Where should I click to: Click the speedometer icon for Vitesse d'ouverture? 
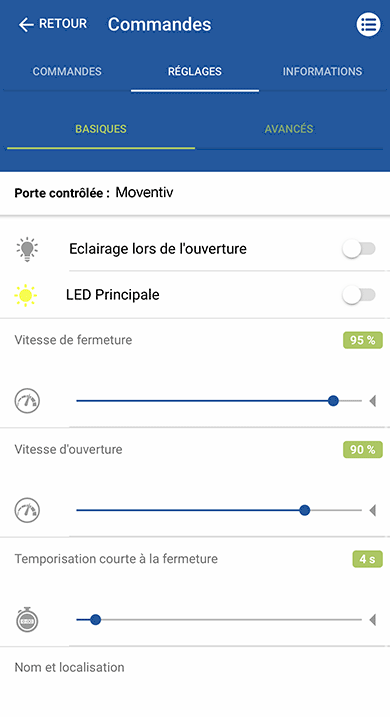pyautogui.click(x=27, y=510)
